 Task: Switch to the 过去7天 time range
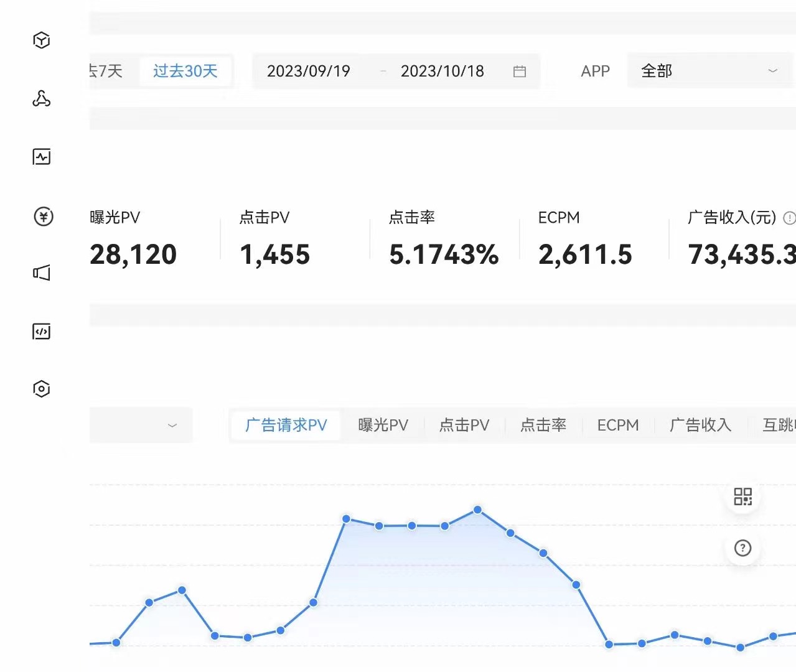click(x=106, y=72)
